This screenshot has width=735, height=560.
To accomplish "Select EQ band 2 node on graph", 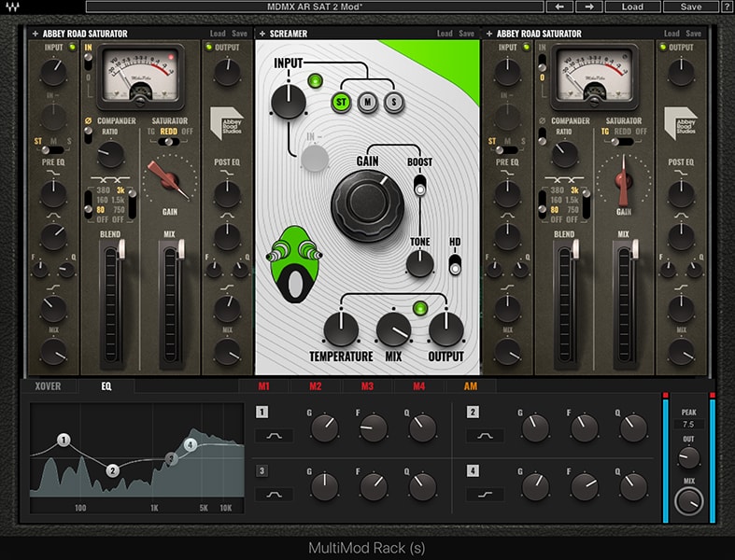I will coord(112,470).
